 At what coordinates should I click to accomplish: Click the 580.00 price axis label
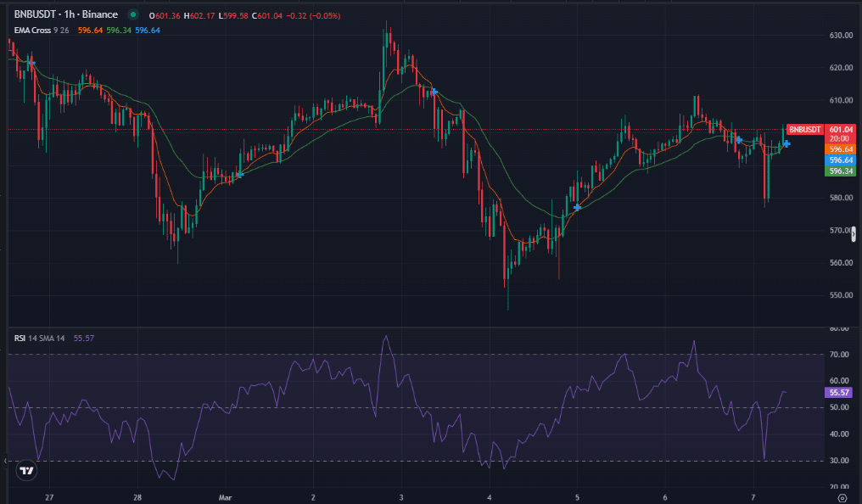pos(841,198)
